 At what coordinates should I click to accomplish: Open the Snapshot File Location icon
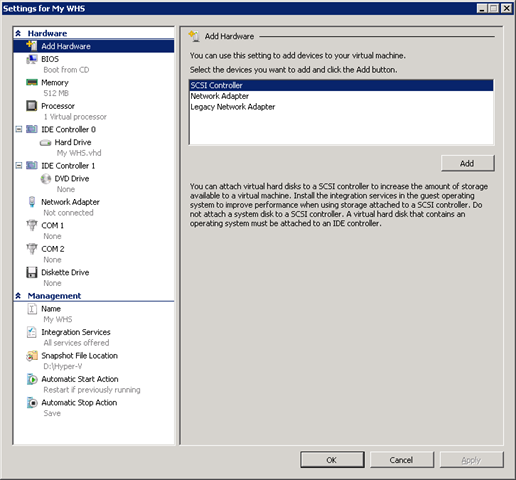tap(32, 356)
